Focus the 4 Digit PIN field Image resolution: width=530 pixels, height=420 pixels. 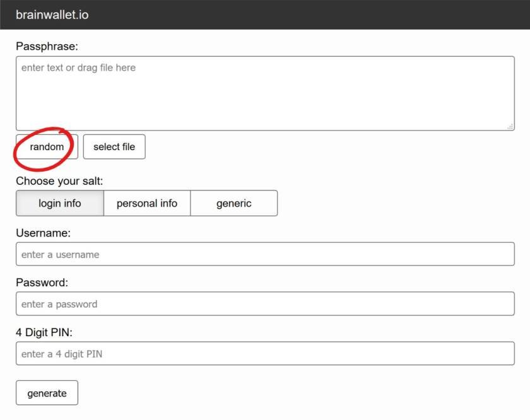tap(265, 353)
